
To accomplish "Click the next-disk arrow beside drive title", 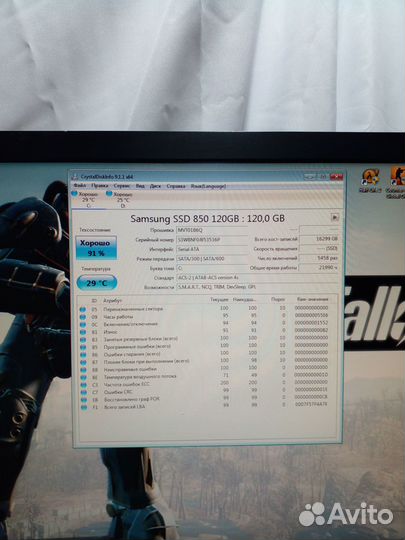I will click(334, 217).
